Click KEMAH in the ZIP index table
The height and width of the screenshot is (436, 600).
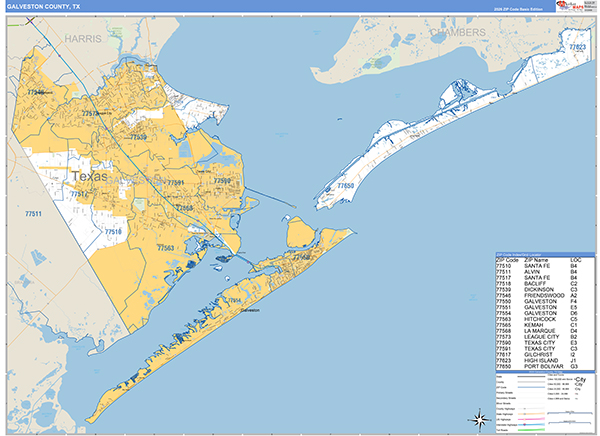point(533,325)
